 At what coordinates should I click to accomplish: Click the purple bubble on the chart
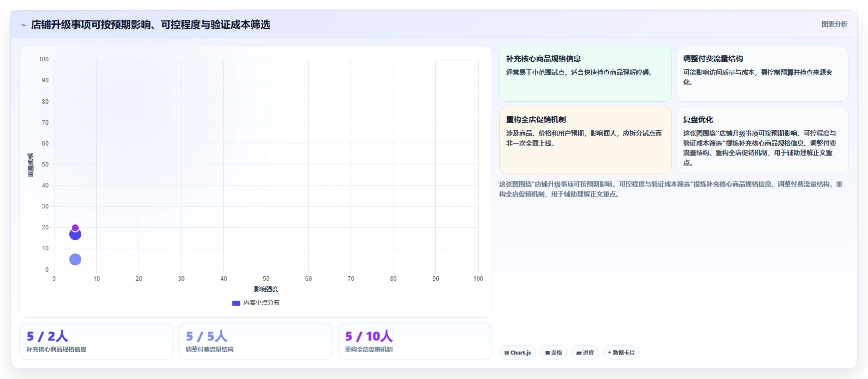[75, 228]
